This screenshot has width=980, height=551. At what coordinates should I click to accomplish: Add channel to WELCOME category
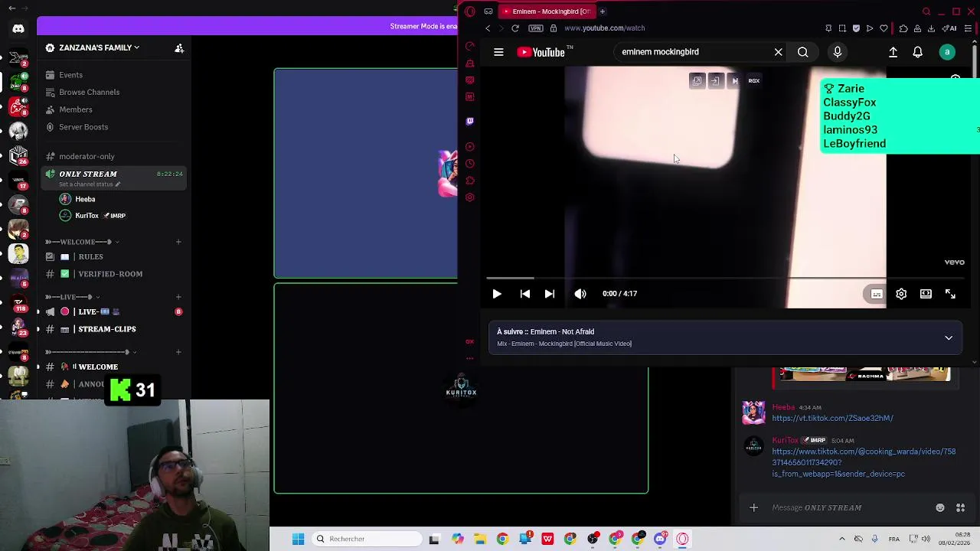coord(178,242)
